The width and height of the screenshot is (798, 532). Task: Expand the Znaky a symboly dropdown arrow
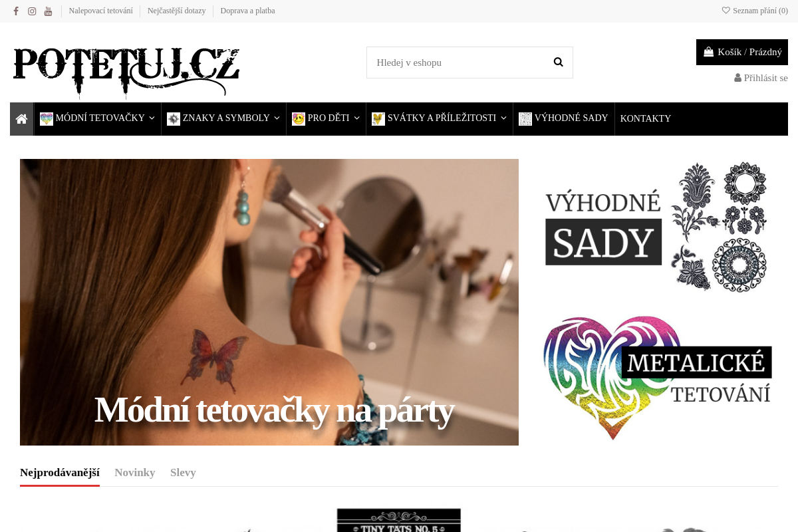[277, 118]
